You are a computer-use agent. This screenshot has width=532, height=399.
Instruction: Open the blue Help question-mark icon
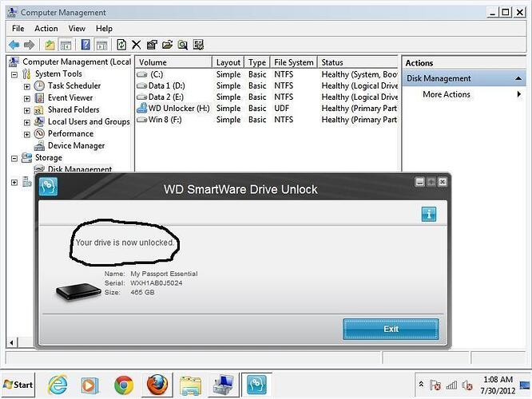[85, 45]
